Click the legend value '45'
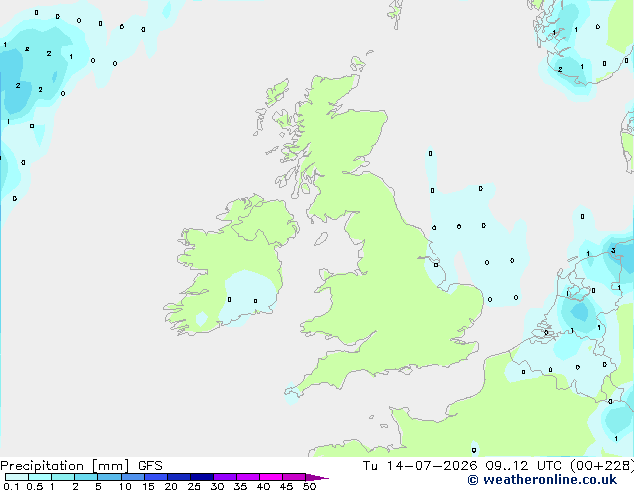634x490 pixels. coord(286,486)
